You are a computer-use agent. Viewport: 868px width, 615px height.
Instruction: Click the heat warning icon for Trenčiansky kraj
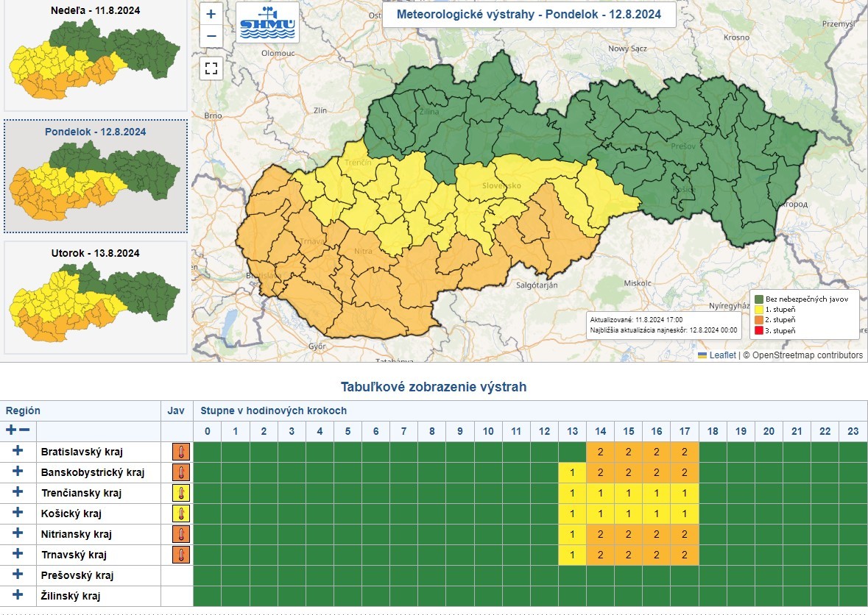180,493
